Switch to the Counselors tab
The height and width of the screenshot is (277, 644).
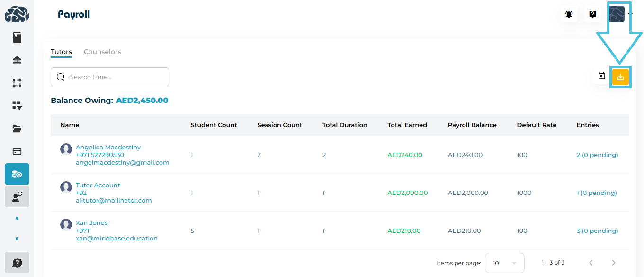tap(102, 52)
